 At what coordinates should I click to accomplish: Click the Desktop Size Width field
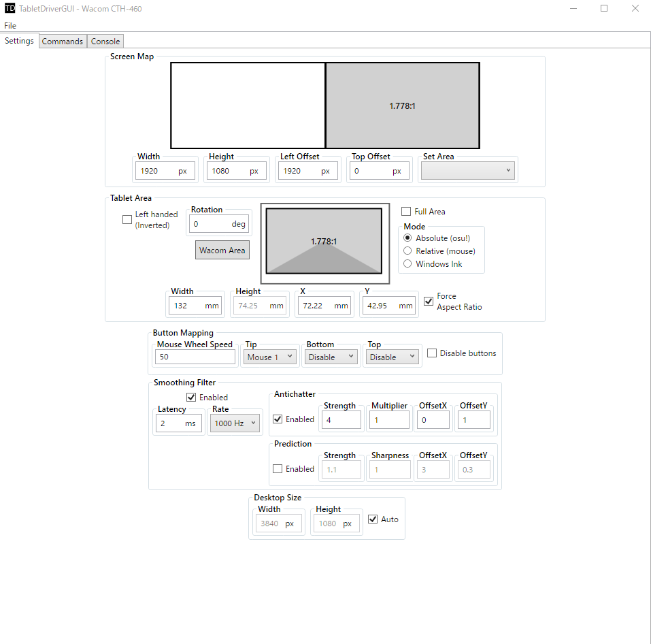(x=279, y=524)
